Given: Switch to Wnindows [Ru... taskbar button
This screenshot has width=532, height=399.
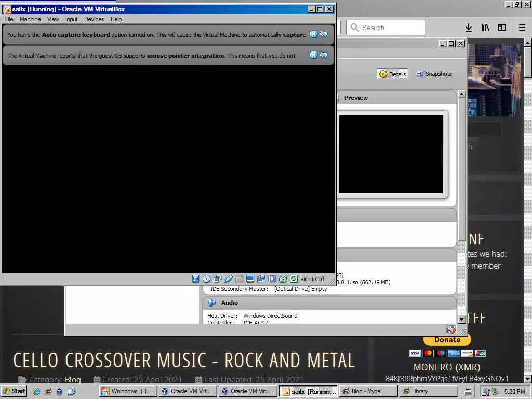Looking at the screenshot, I should click(x=128, y=391).
